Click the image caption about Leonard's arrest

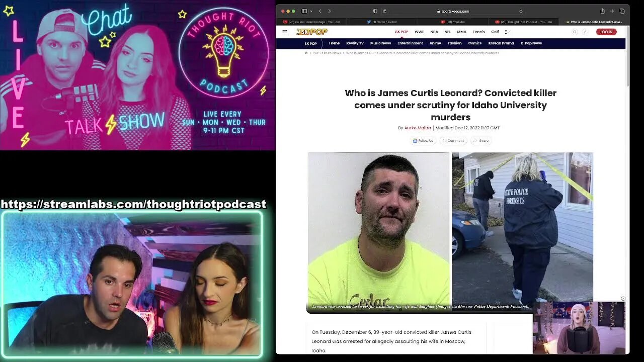(x=421, y=306)
